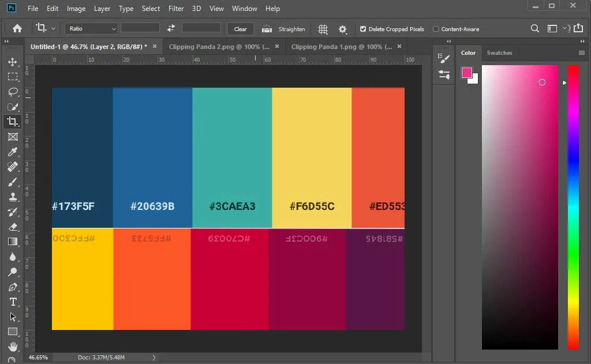591x364 pixels.
Task: Select the Type tool
Action: 13,302
